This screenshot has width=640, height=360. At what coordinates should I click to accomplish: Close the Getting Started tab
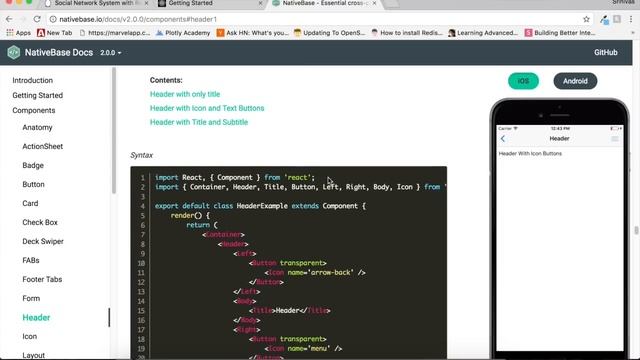[x=260, y=3]
